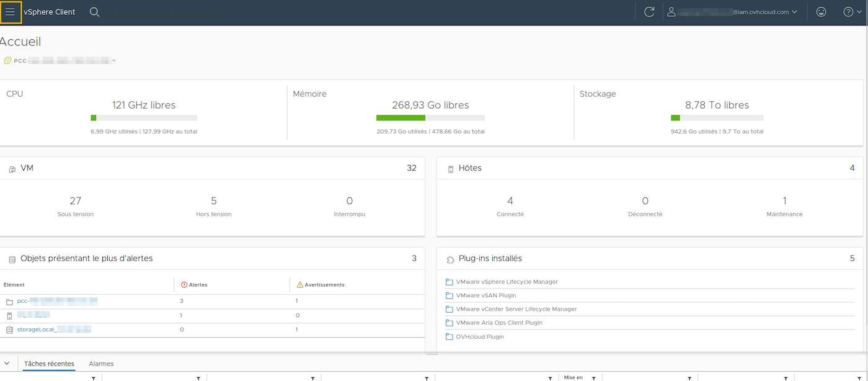Click the Hôtes panel icon

pyautogui.click(x=450, y=168)
